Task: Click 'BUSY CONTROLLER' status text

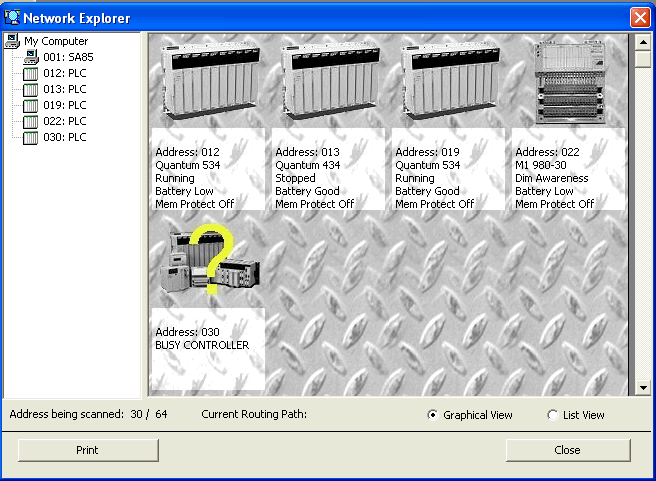Action: (202, 345)
